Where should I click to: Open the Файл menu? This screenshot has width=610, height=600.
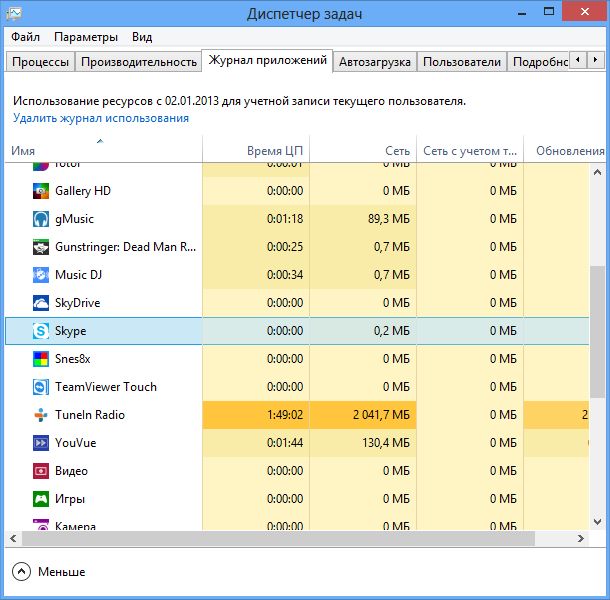click(x=26, y=37)
